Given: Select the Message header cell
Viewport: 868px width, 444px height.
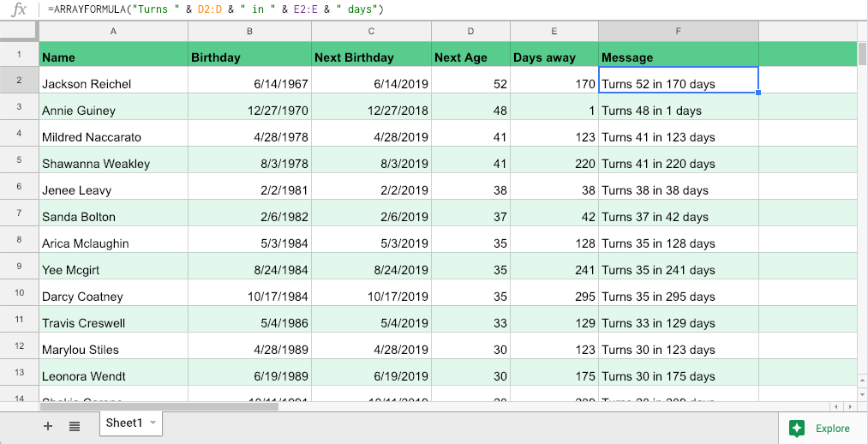Looking at the screenshot, I should pos(678,57).
